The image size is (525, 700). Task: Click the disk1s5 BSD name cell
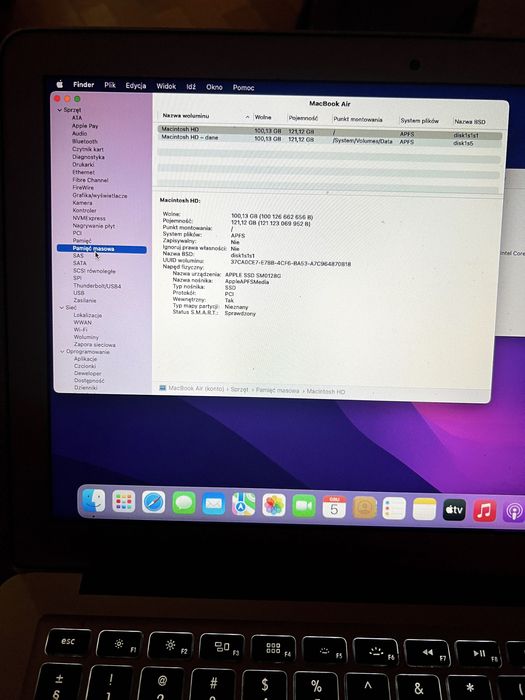463,143
